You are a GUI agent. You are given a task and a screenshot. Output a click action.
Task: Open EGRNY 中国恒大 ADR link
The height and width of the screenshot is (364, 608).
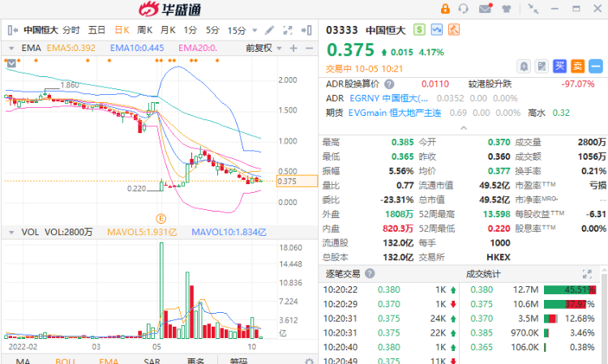[389, 98]
